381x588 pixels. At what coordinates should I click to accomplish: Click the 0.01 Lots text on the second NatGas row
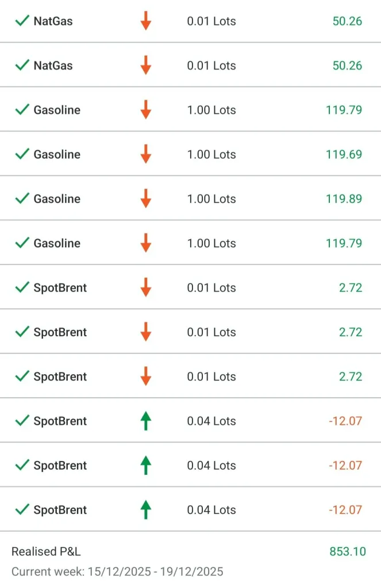211,66
